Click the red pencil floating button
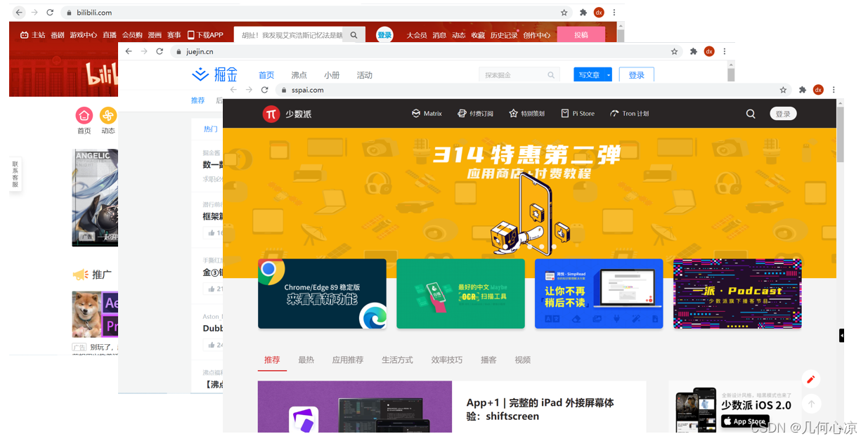 pos(811,379)
